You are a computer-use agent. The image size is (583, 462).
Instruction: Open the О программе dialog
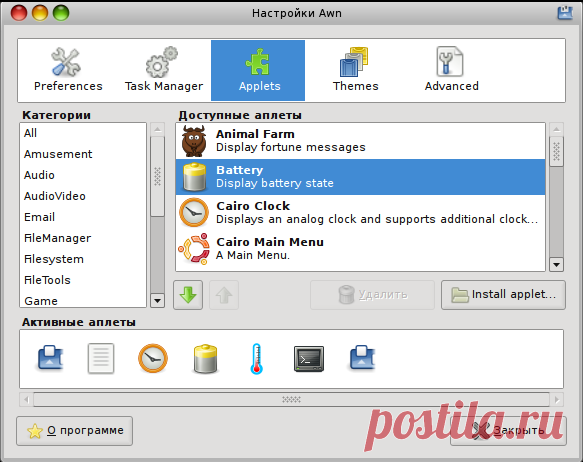75,431
